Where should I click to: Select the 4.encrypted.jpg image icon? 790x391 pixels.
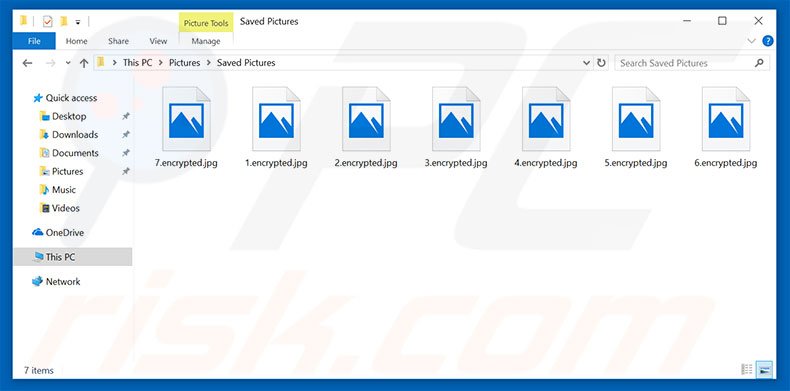pyautogui.click(x=546, y=119)
